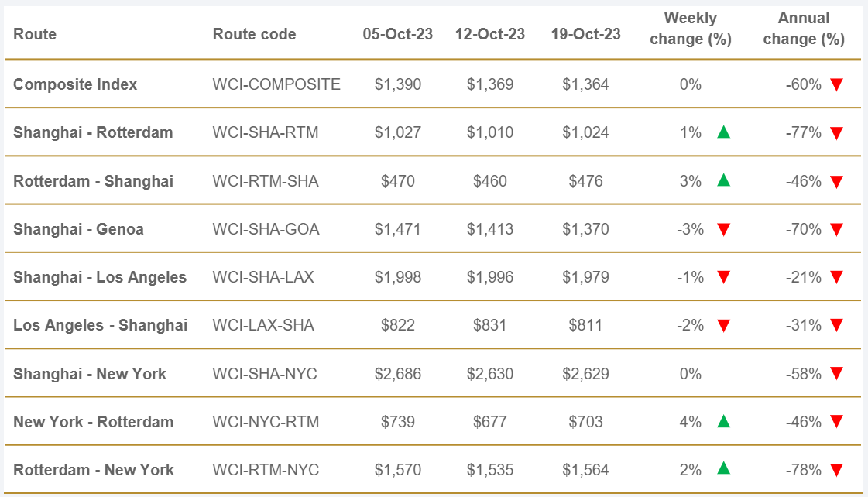Click green up arrow for New York - Rotterdam

[723, 421]
